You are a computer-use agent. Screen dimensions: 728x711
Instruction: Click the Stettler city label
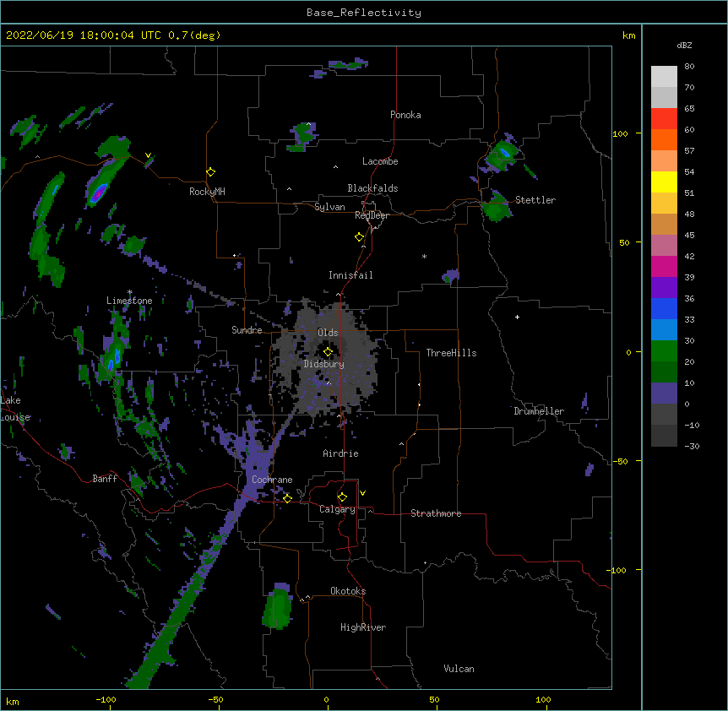(x=535, y=200)
